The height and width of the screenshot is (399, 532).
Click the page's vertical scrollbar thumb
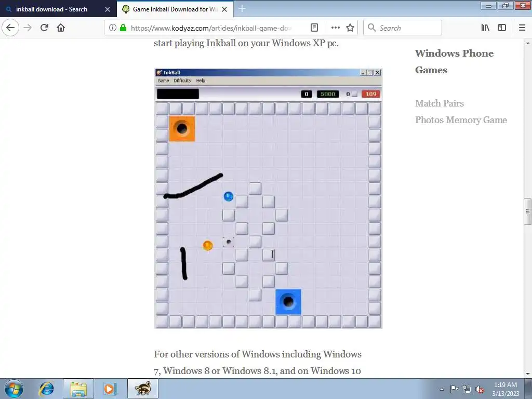527,212
